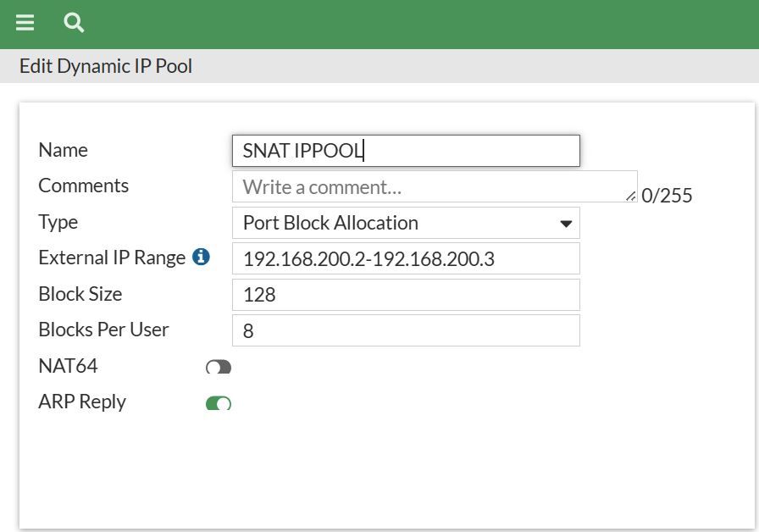Click the Blocks Per User label
Screen dimensions: 759x532
(103, 330)
